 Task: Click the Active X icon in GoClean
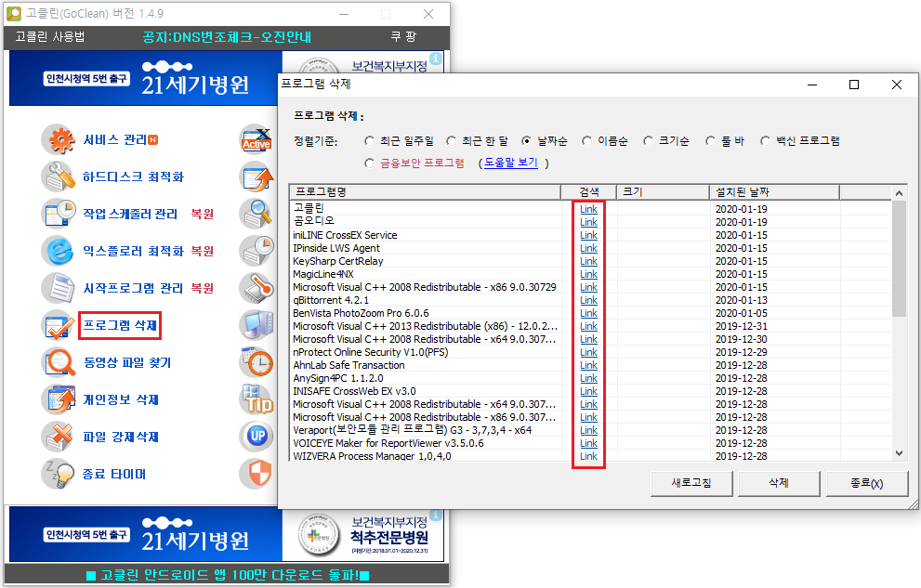pyautogui.click(x=257, y=139)
